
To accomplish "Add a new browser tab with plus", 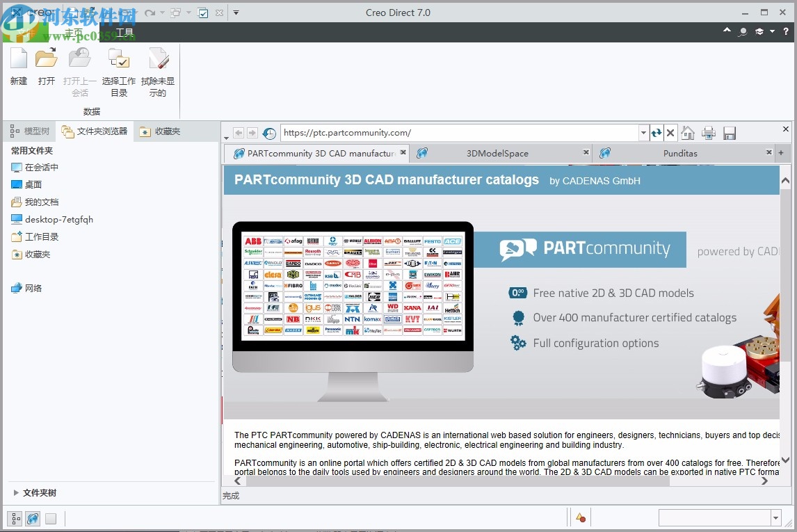I will tap(781, 152).
